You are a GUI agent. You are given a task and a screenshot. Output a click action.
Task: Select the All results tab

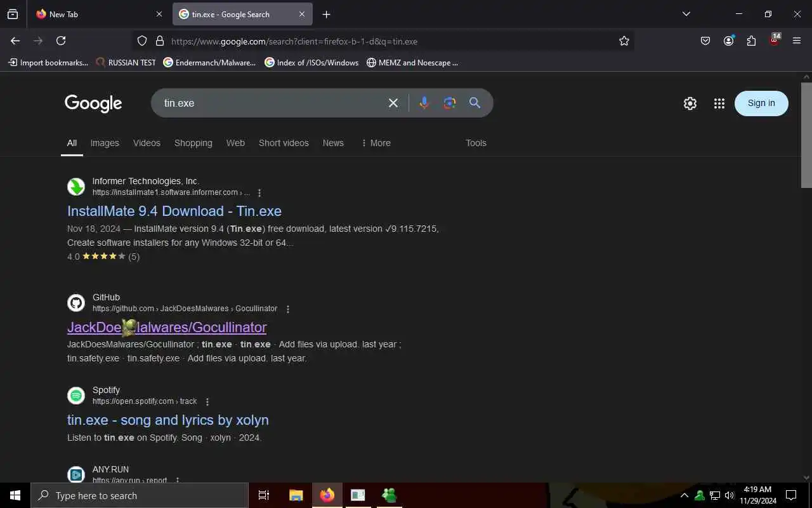pyautogui.click(x=72, y=143)
